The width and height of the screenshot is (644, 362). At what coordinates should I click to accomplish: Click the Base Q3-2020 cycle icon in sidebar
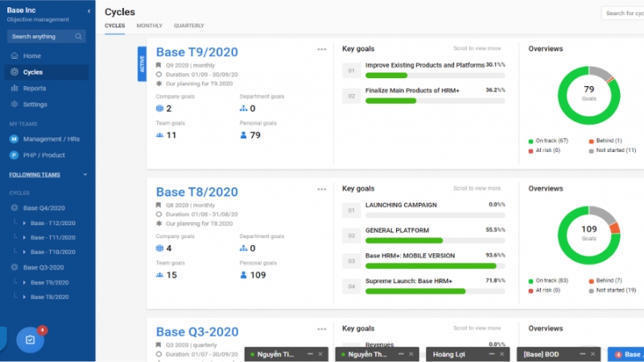(x=14, y=267)
